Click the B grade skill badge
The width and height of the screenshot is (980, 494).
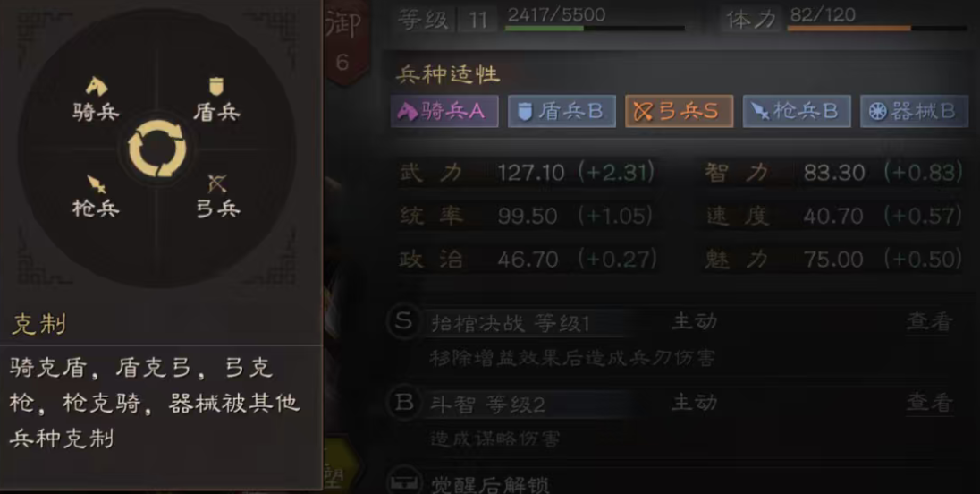404,402
